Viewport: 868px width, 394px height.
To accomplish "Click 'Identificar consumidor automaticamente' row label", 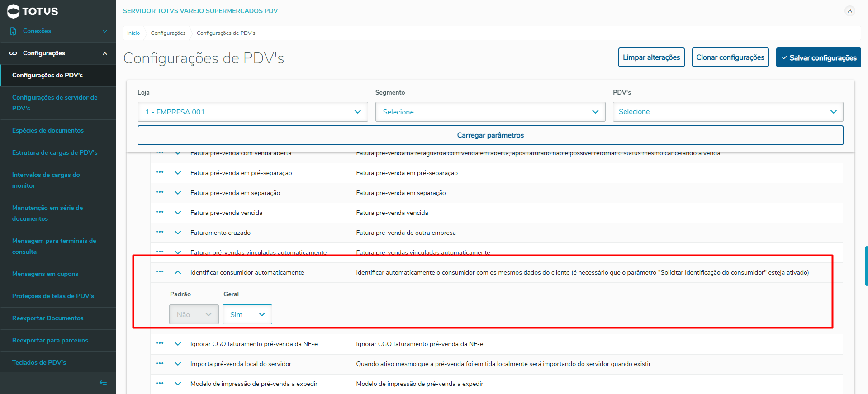I will (x=247, y=272).
